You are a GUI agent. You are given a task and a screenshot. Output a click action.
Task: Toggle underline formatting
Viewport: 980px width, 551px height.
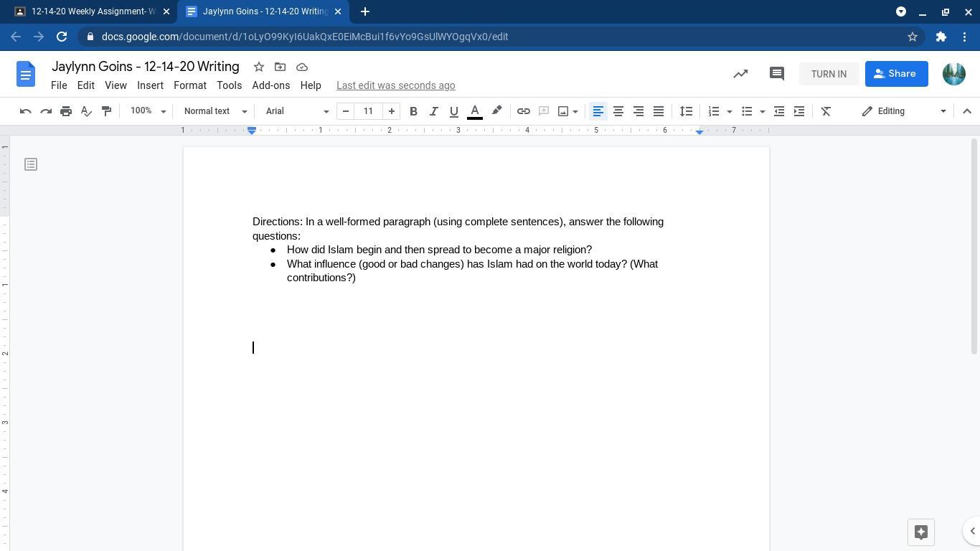pyautogui.click(x=453, y=111)
